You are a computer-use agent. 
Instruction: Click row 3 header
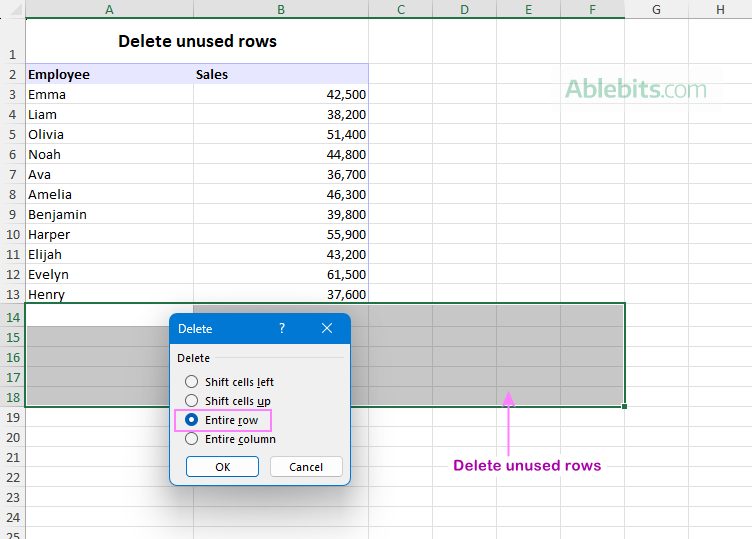coord(12,94)
